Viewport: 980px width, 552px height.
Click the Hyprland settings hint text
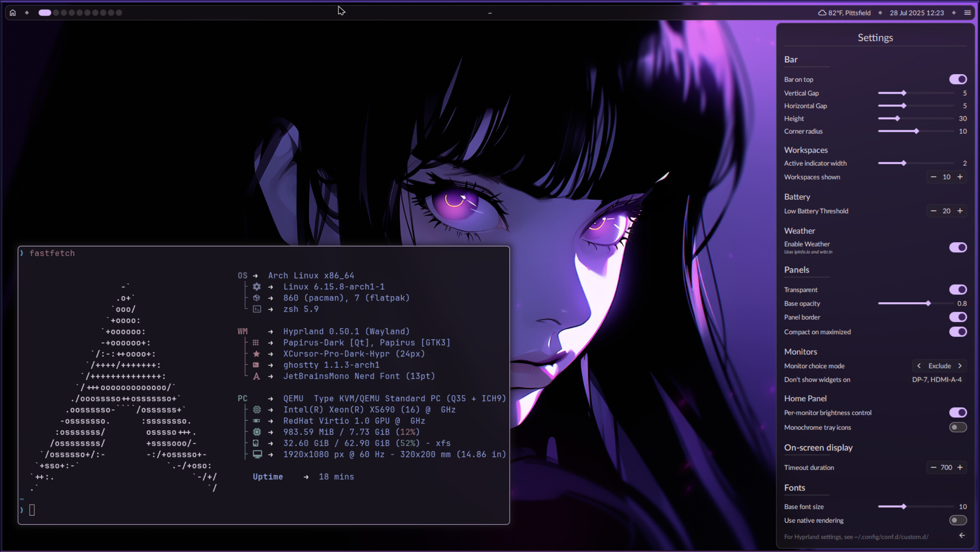pyautogui.click(x=856, y=537)
